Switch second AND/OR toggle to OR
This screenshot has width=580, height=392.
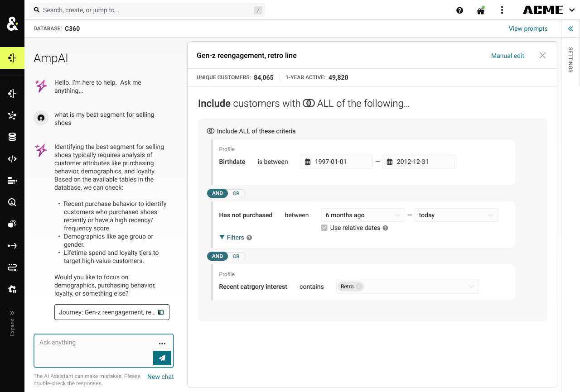(x=236, y=256)
